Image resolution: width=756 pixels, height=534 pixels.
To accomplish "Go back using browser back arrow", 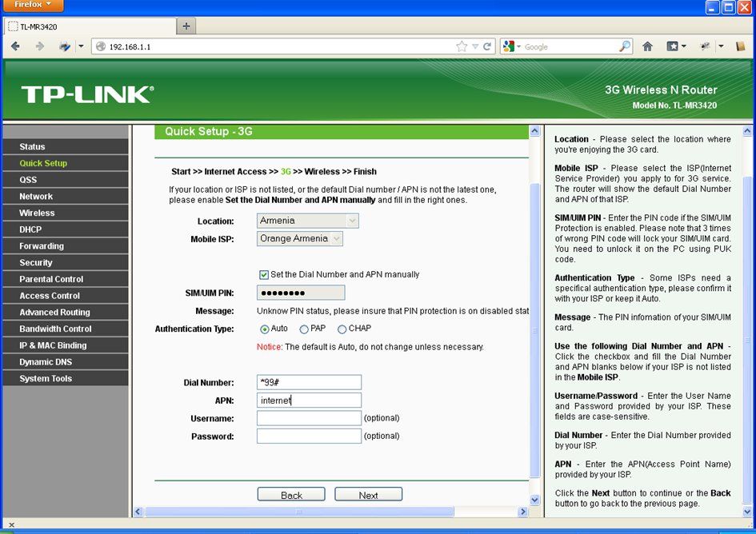I will pos(15,46).
